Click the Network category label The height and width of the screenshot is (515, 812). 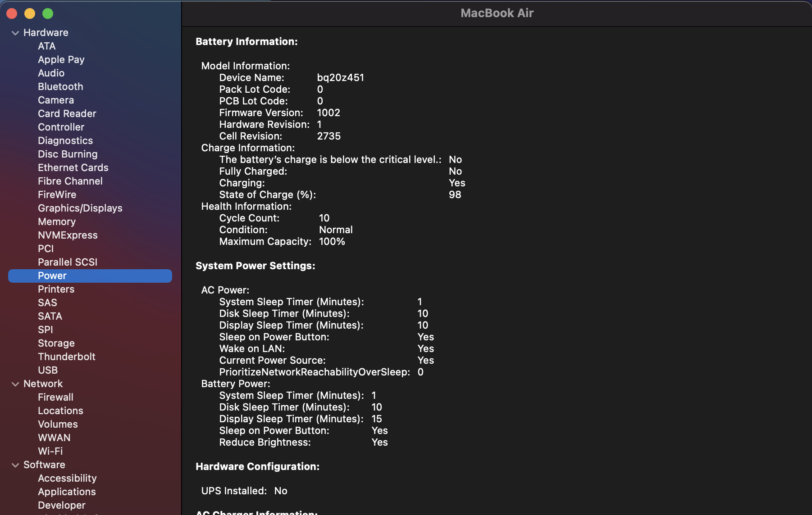[x=43, y=384]
